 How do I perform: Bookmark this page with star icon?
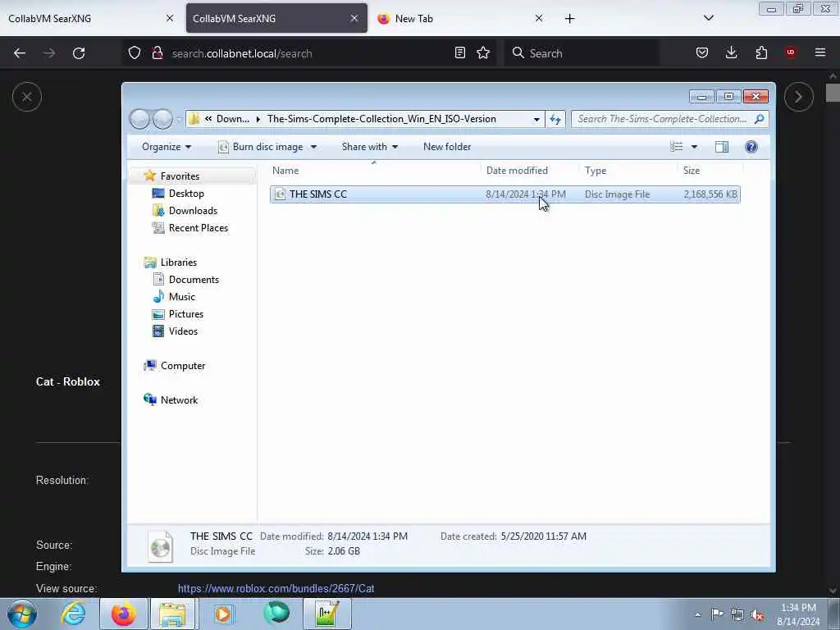coord(483,52)
